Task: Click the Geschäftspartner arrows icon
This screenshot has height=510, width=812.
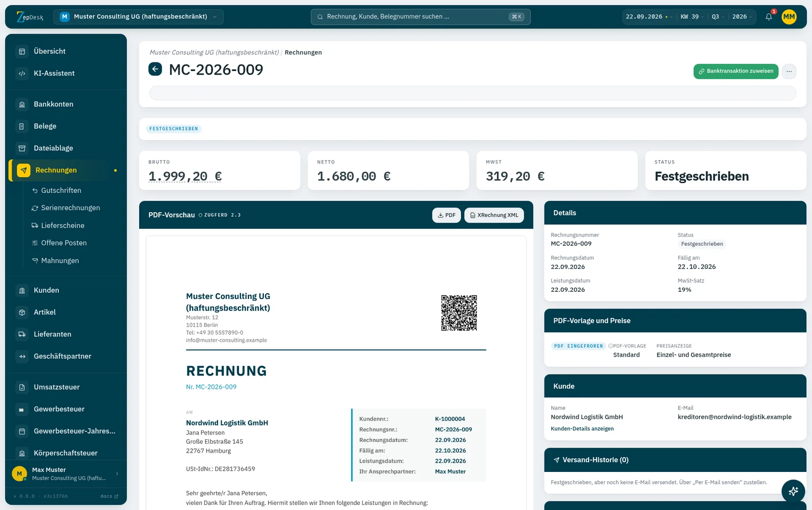Action: point(22,356)
